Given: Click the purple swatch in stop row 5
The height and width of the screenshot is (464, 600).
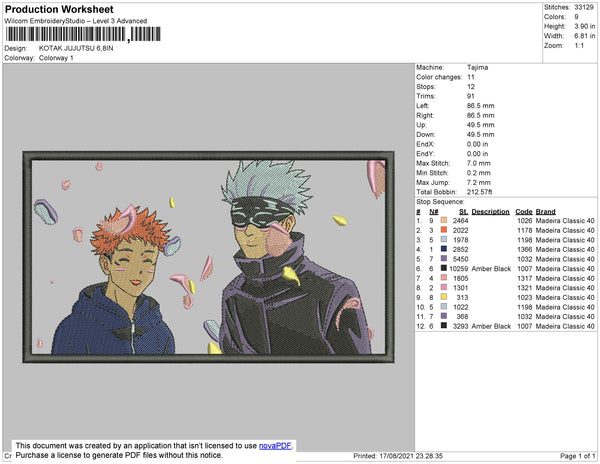Looking at the screenshot, I should click(444, 259).
